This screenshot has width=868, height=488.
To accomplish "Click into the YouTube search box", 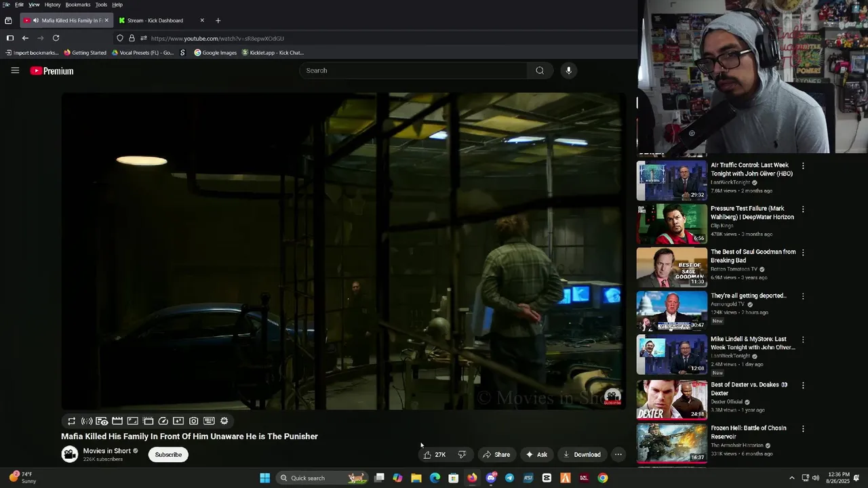I will tap(414, 70).
